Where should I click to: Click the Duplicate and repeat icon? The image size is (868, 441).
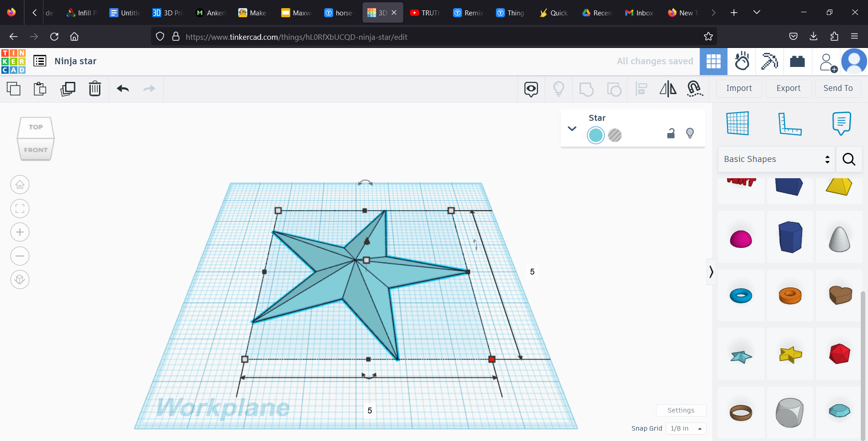[x=68, y=89]
